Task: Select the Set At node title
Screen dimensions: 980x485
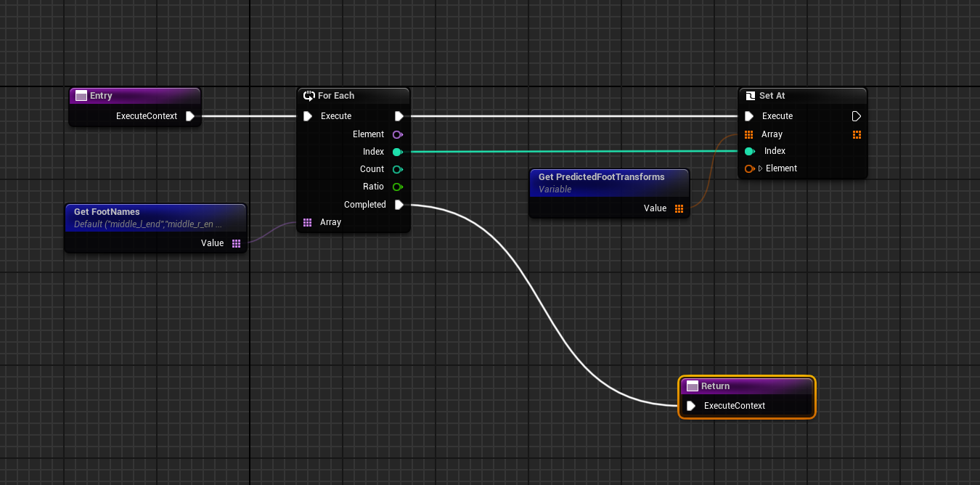Action: coord(772,96)
